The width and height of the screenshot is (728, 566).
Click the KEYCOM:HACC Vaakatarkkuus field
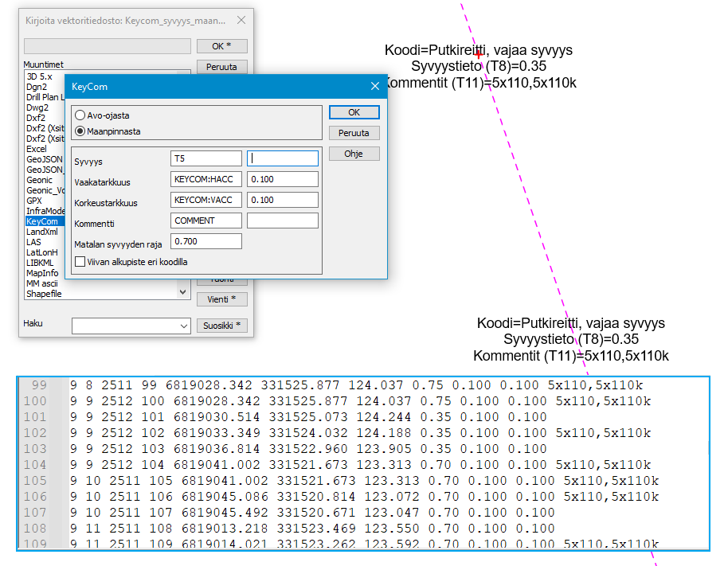[205, 179]
